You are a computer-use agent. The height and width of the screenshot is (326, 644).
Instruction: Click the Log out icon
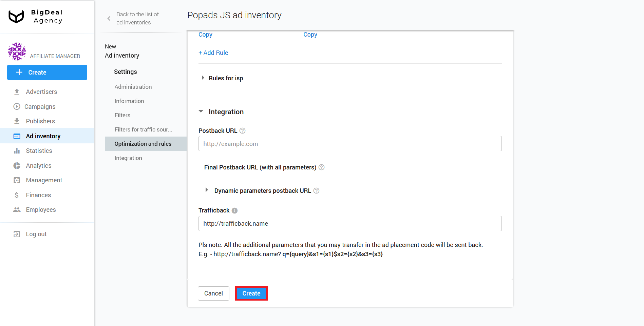[17, 234]
